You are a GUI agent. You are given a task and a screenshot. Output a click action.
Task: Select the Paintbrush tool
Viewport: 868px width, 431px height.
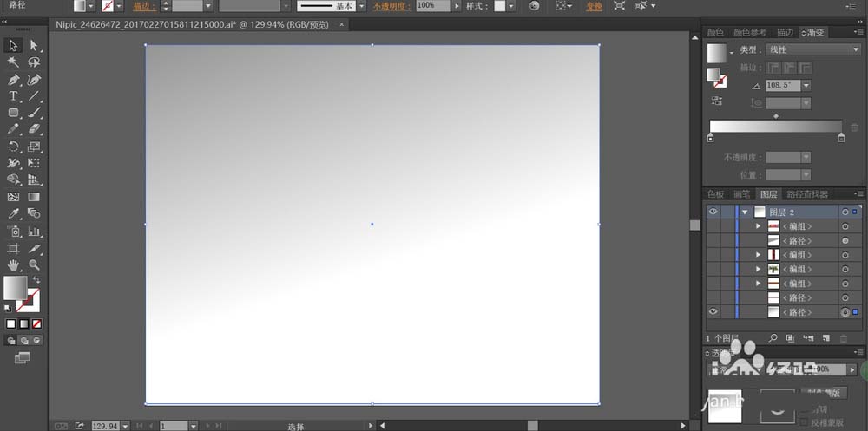pos(35,113)
